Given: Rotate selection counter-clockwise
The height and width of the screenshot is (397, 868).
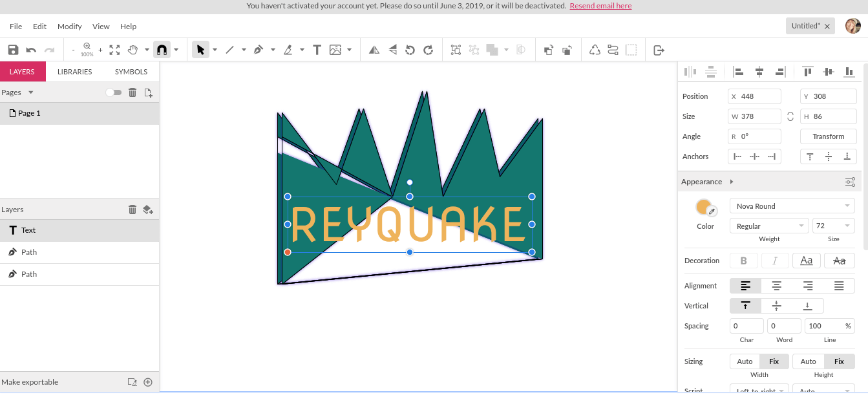Looking at the screenshot, I should click(x=410, y=50).
